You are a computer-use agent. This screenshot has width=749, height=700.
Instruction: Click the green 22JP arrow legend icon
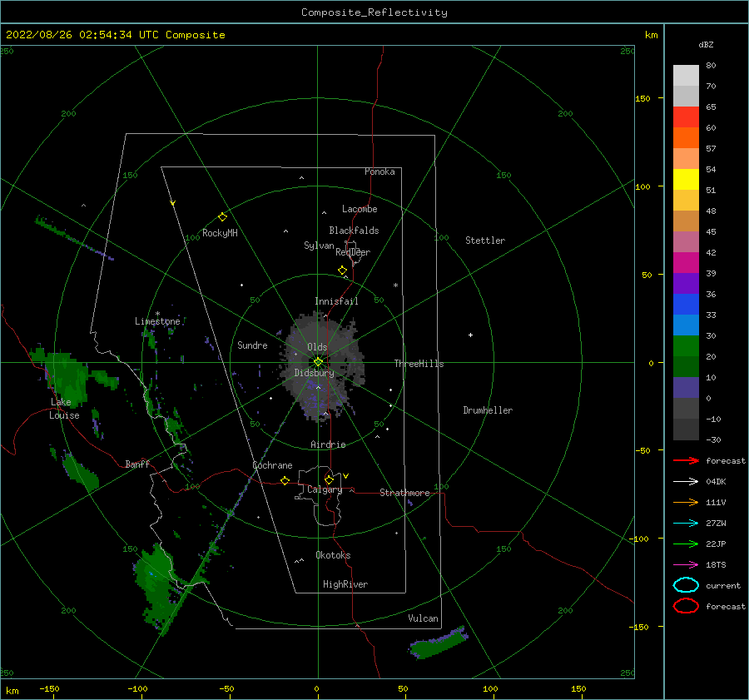click(686, 544)
